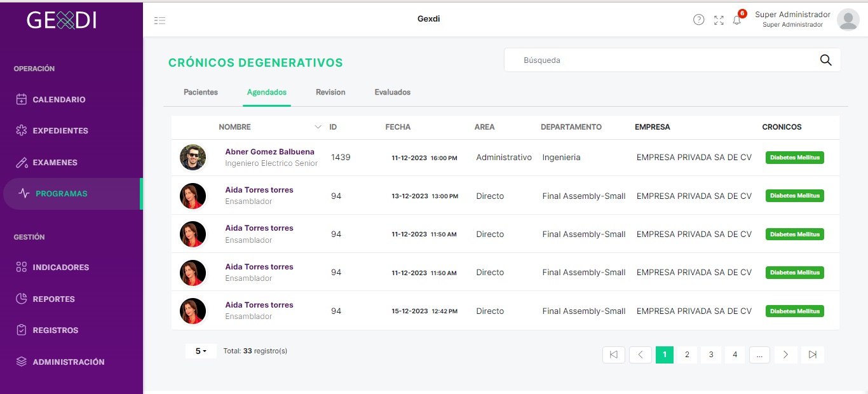This screenshot has width=868, height=394.
Task: Click the AREA column header
Action: tap(484, 127)
